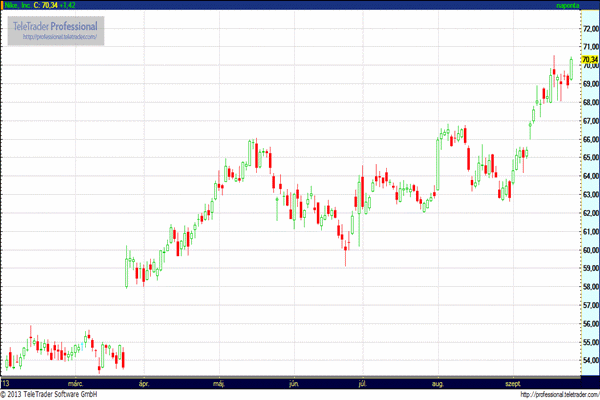Select the 'ápr.' month marker on time axis
This screenshot has width=600, height=400.
(x=144, y=383)
